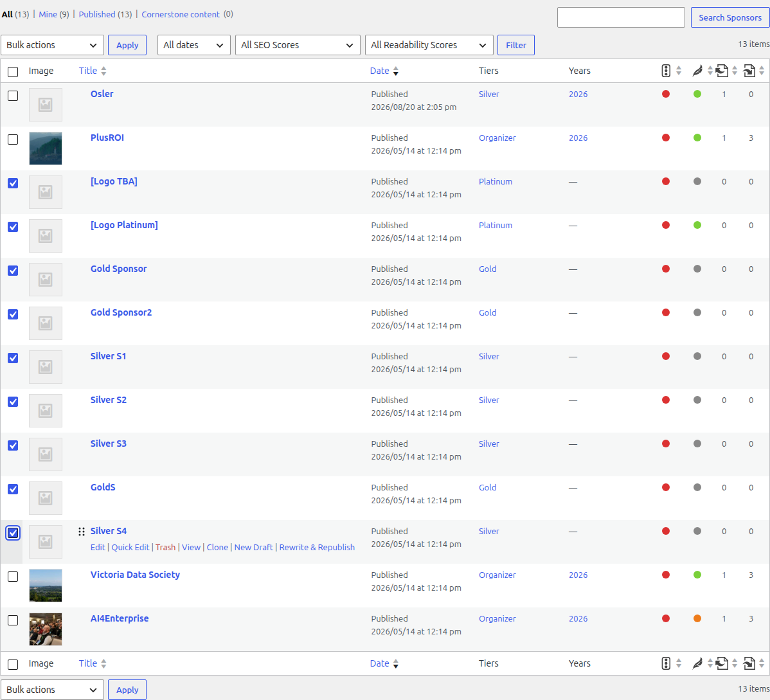The height and width of the screenshot is (700, 770).
Task: Expand the All SEO Scores dropdown
Action: (x=298, y=45)
